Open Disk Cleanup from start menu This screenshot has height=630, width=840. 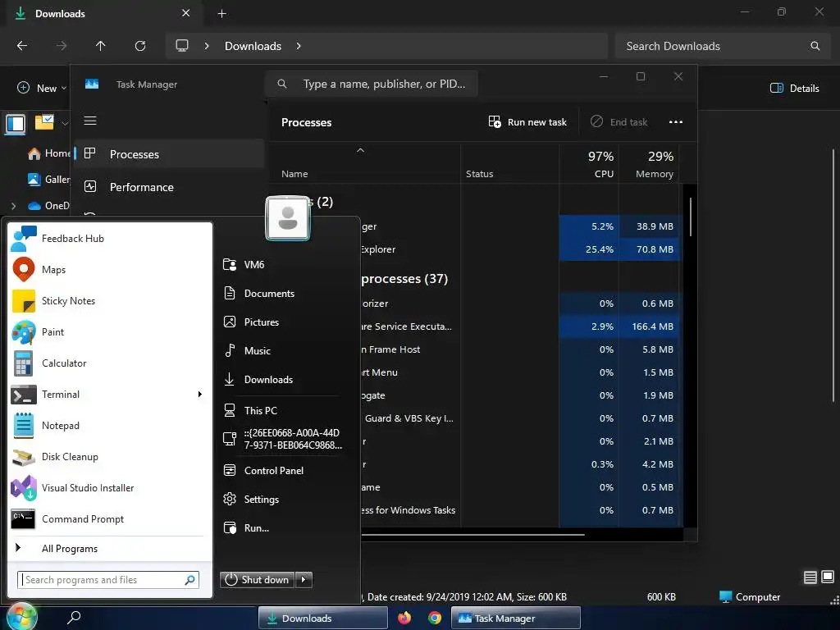pos(110,456)
